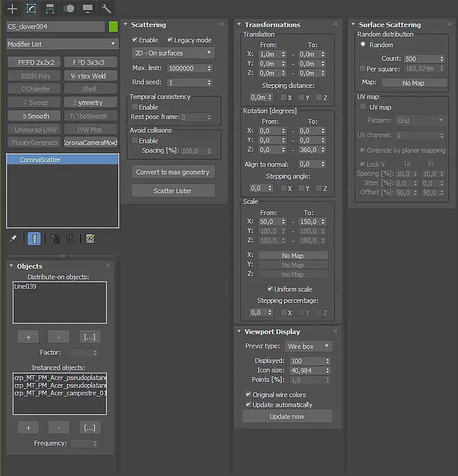This screenshot has height=476, width=458.
Task: Click Scale X From field 50,0
Action: [x=270, y=222]
